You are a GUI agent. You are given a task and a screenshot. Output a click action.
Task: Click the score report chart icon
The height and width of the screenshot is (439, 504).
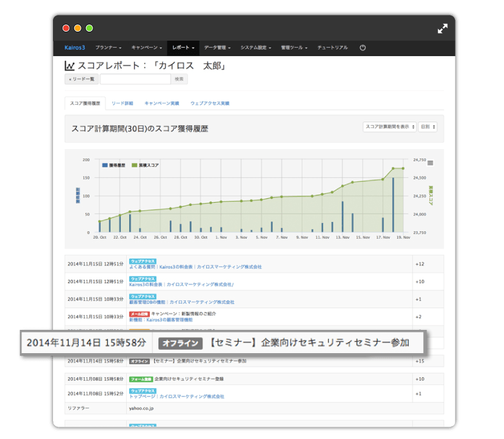point(70,66)
